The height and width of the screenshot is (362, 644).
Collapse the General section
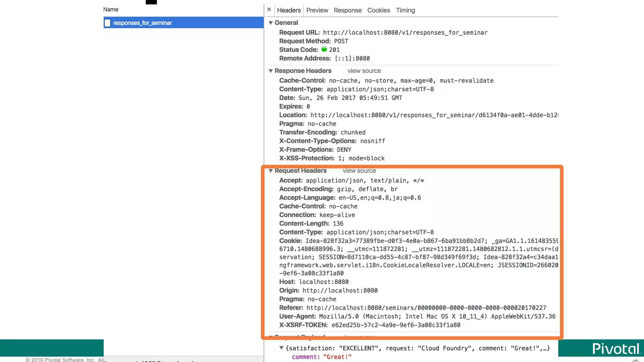[271, 23]
